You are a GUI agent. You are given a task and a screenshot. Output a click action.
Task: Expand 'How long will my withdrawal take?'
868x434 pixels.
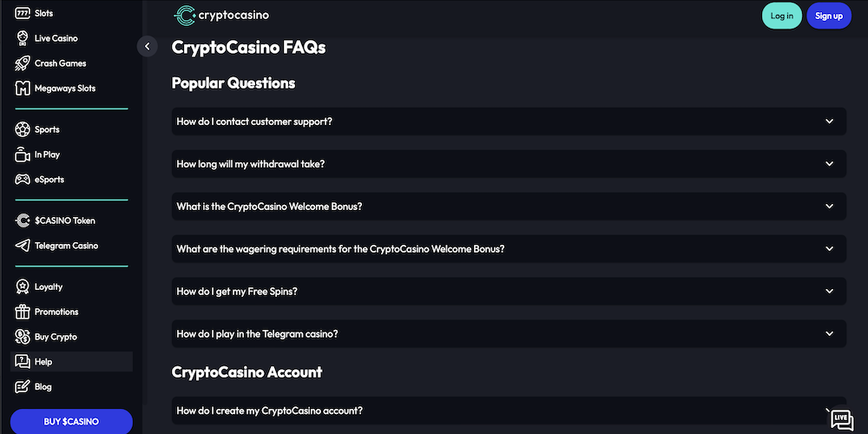[x=509, y=164]
